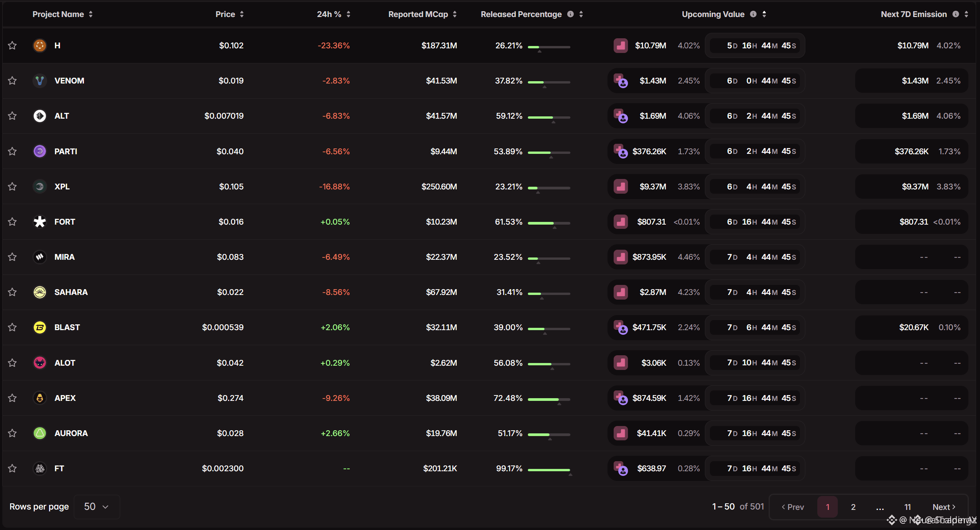Click H unlock countdown timer
Viewport: 980px width, 530px height.
pos(755,46)
